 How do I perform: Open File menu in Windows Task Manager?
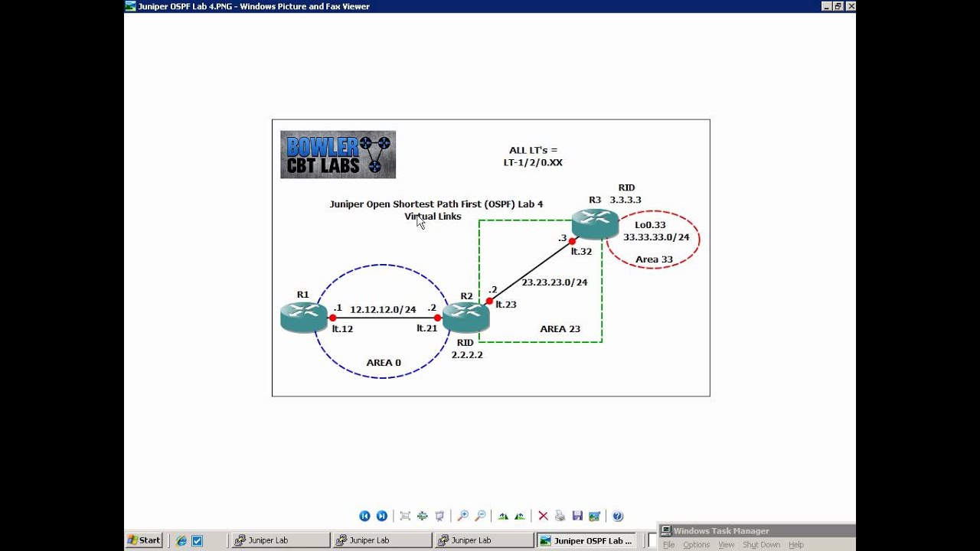tap(668, 545)
